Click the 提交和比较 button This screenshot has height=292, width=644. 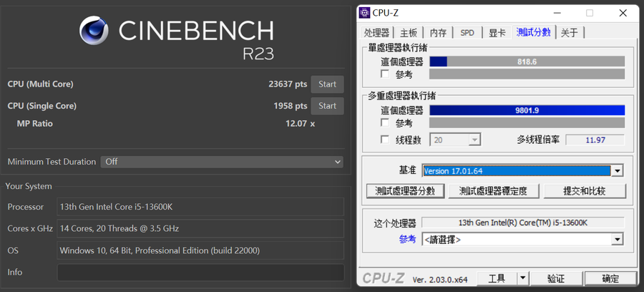585,191
